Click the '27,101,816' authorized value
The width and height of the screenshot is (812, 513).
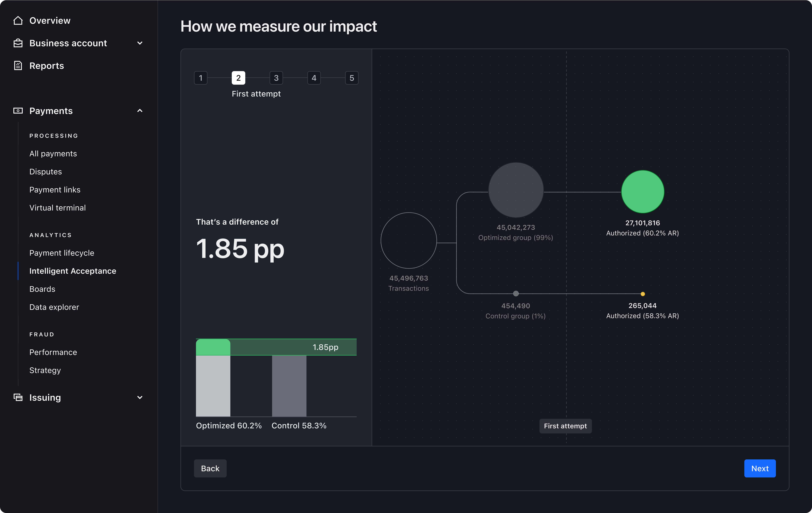coord(643,223)
